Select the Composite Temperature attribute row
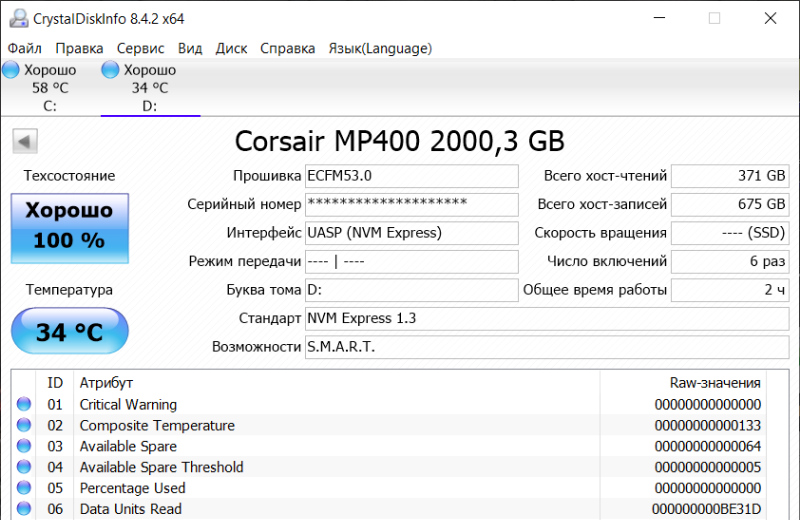Image resolution: width=800 pixels, height=520 pixels. (x=389, y=425)
